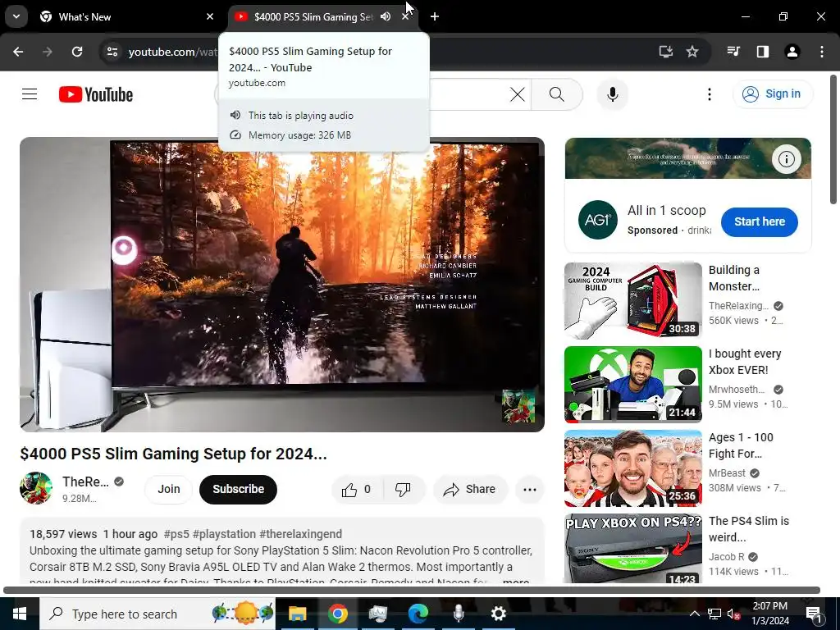Click the #playstation hashtag
The height and width of the screenshot is (630, 840).
(x=224, y=534)
